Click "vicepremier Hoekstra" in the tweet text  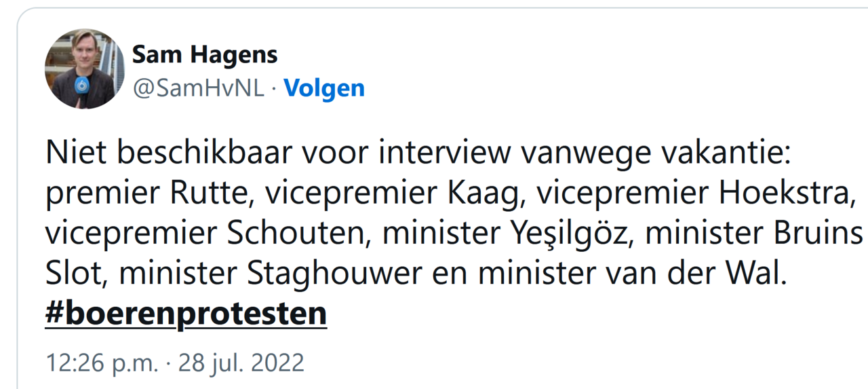pyautogui.click(x=693, y=193)
